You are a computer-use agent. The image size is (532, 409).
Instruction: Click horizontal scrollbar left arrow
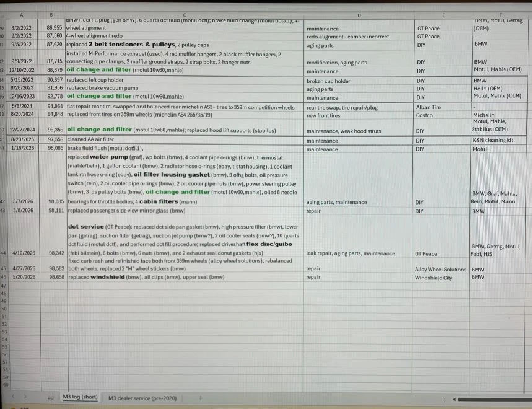click(x=454, y=400)
